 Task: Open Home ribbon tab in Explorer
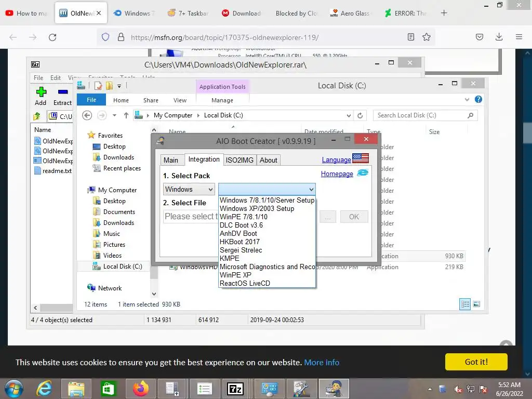tap(121, 100)
